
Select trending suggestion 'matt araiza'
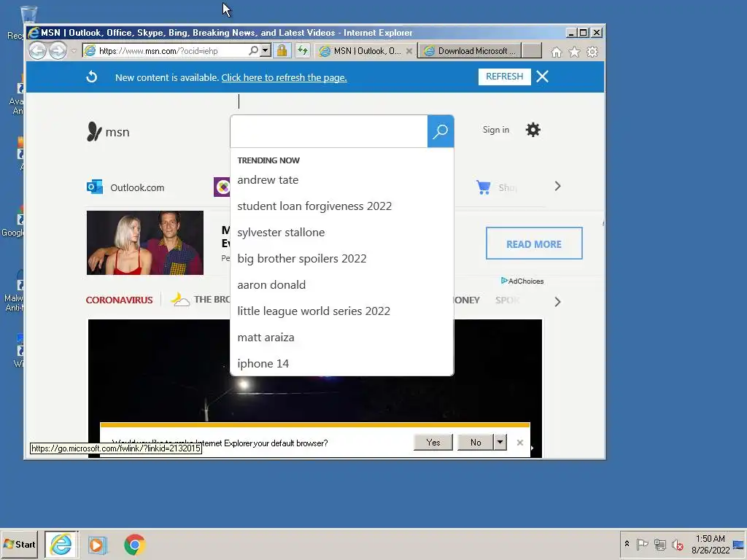266,337
